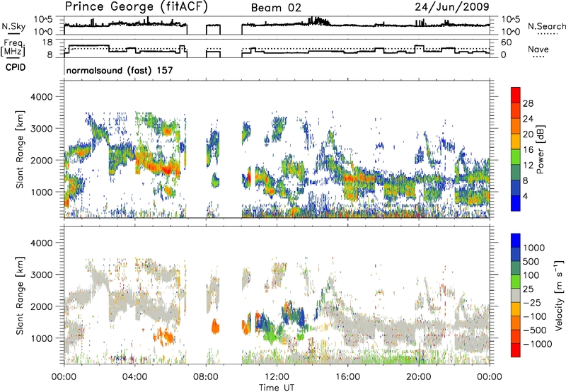Viewport: 566px width, 392px height.
Task: Click the "12:00" time tick label
Action: pos(277,377)
